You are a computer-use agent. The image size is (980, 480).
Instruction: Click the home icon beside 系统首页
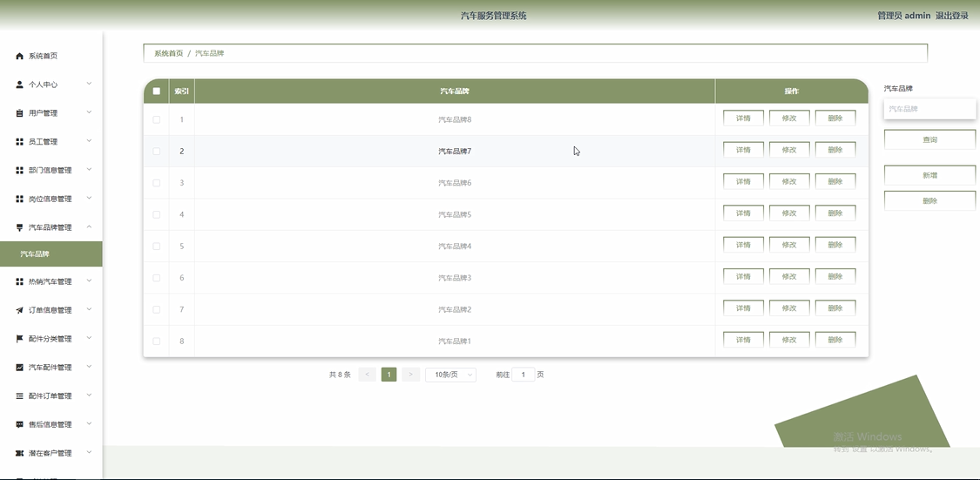[x=19, y=57]
